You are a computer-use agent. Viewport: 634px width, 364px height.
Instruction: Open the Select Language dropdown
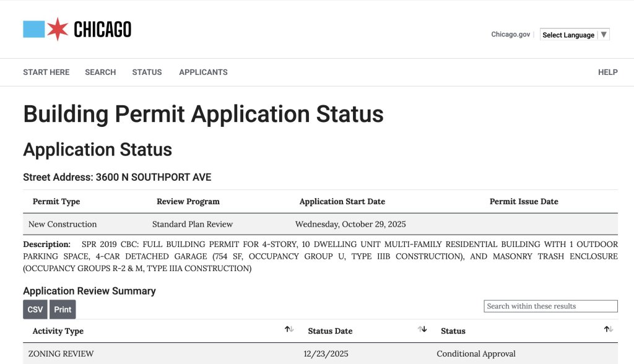click(574, 35)
